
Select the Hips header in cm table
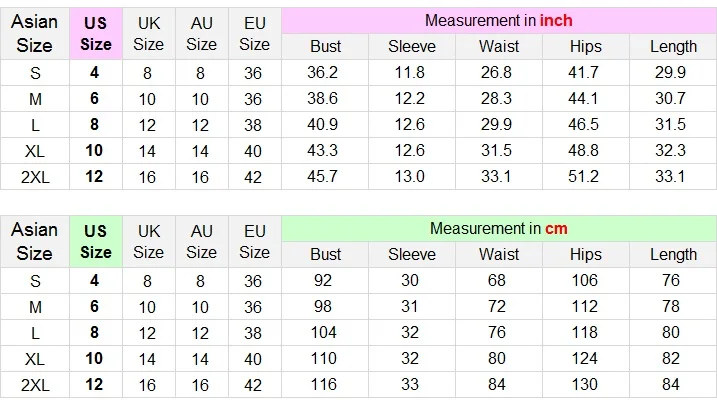[586, 255]
